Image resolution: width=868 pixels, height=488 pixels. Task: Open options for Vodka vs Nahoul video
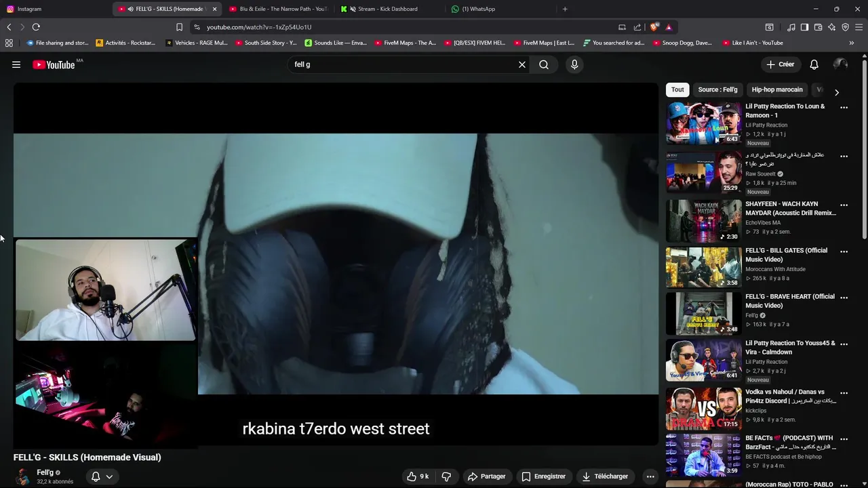(x=844, y=392)
